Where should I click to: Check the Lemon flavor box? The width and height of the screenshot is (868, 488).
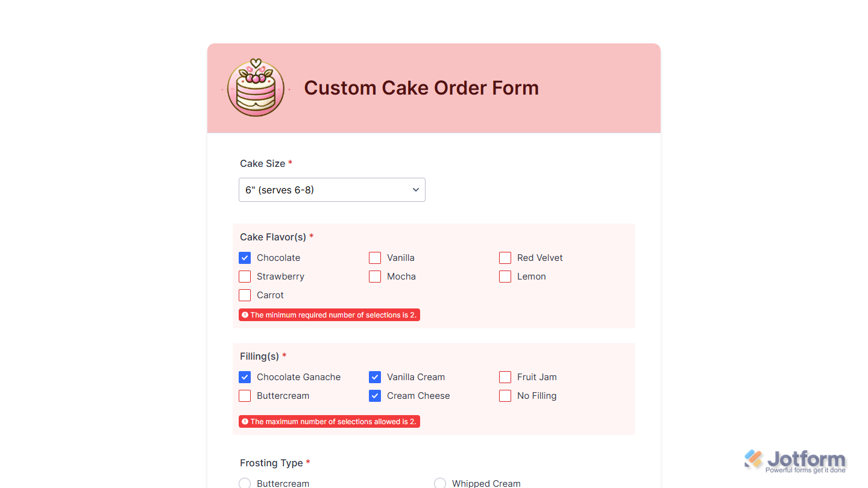505,277
